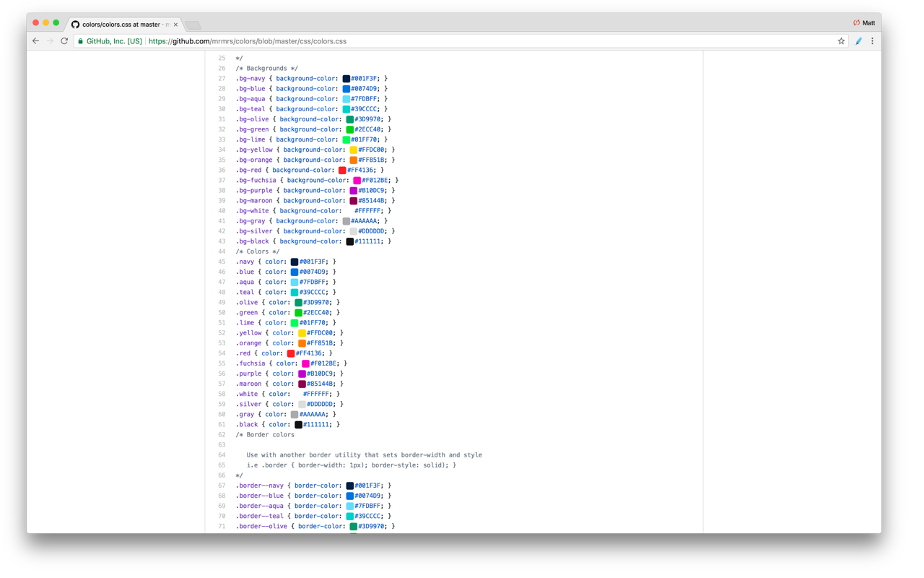Click the forward navigation arrow
Screen dimensions: 924x578
tap(49, 41)
